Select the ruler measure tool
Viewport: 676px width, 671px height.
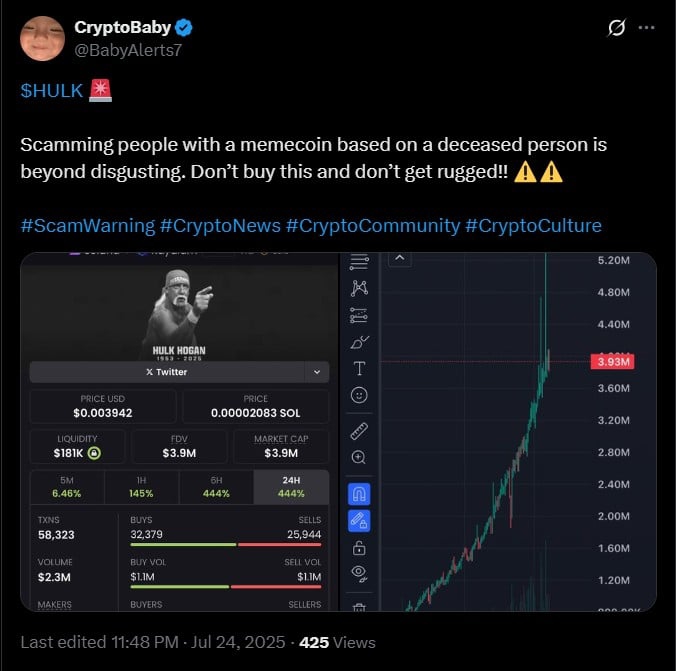pos(360,432)
